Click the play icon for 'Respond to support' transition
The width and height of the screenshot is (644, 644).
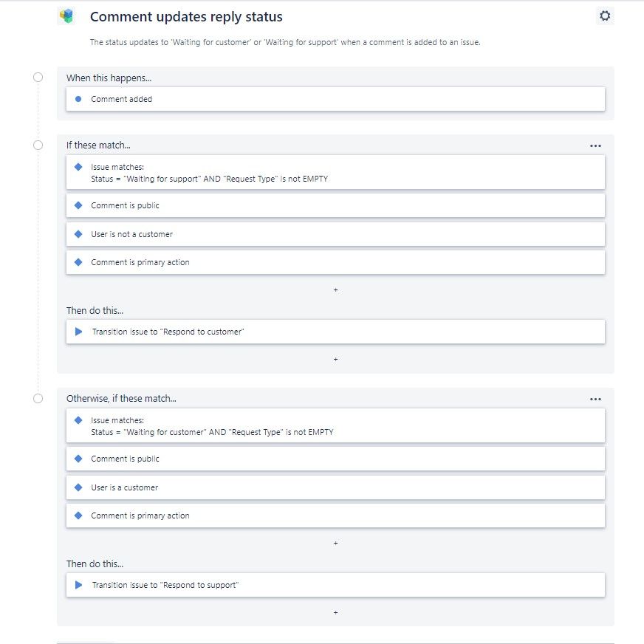coord(79,585)
